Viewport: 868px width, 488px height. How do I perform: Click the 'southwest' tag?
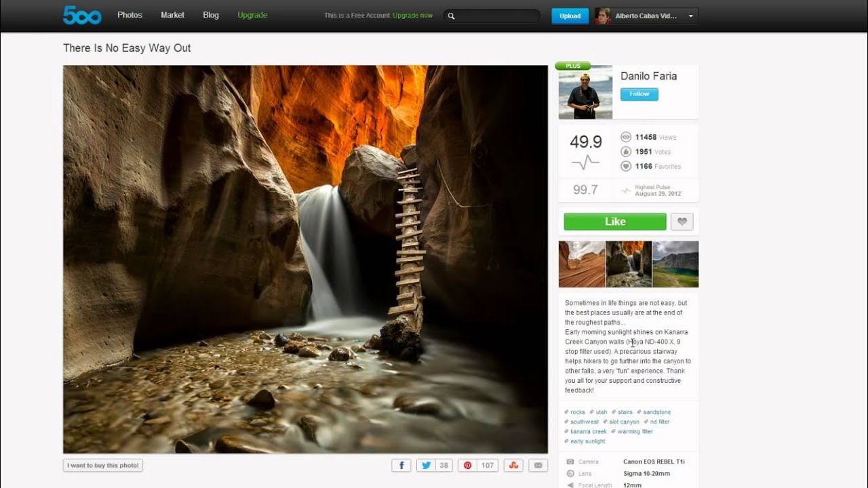[585, 422]
